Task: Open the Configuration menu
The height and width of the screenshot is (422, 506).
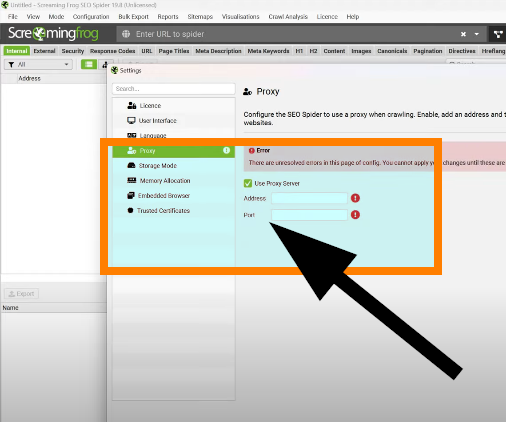Action: tap(91, 16)
